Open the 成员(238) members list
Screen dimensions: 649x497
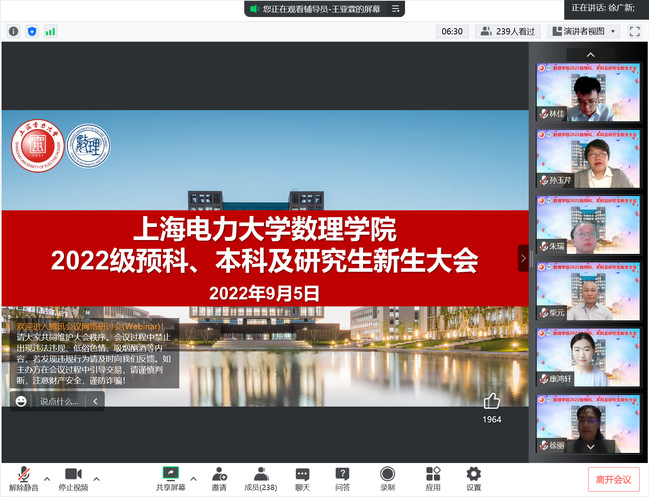(261, 479)
